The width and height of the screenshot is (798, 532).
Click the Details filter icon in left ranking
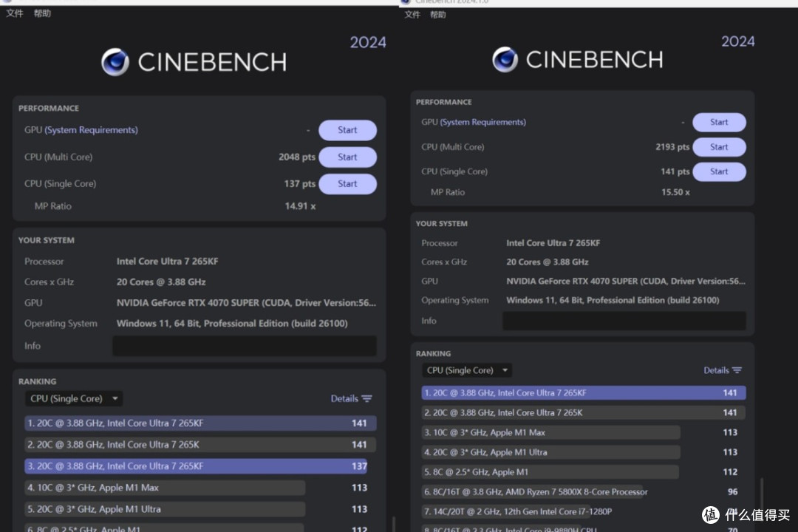pos(367,398)
